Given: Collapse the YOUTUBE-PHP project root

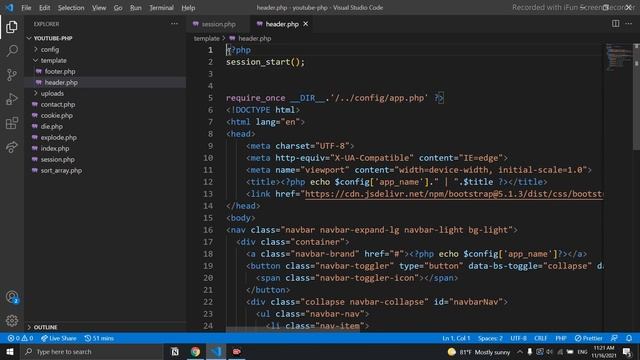Looking at the screenshot, I should tap(53, 38).
